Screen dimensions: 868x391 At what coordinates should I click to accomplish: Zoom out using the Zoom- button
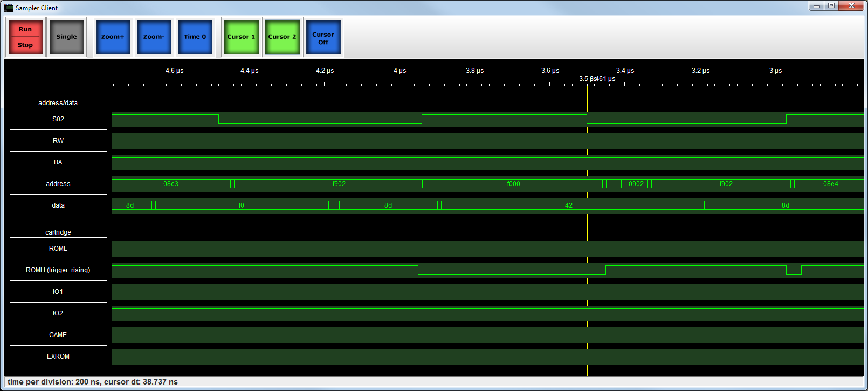coord(154,37)
